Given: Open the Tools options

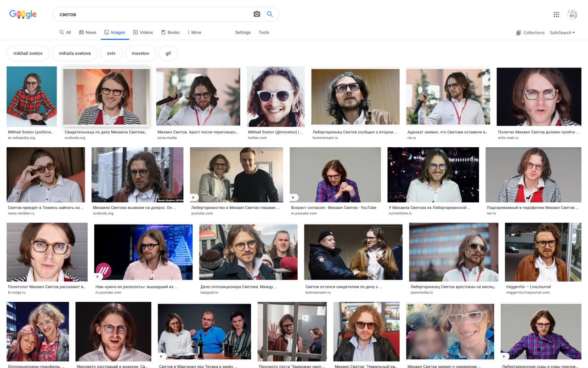Looking at the screenshot, I should click(x=264, y=33).
